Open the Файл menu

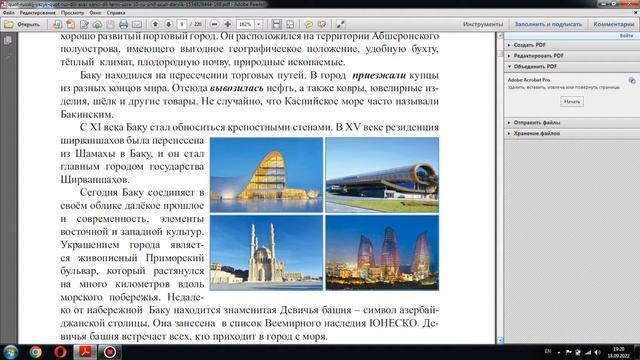(x=9, y=13)
